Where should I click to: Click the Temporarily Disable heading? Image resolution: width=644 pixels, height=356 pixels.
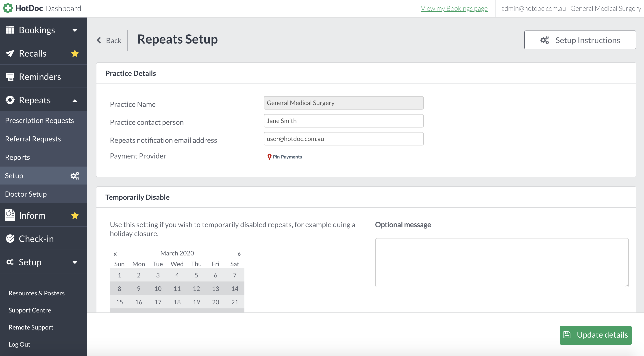tap(137, 197)
